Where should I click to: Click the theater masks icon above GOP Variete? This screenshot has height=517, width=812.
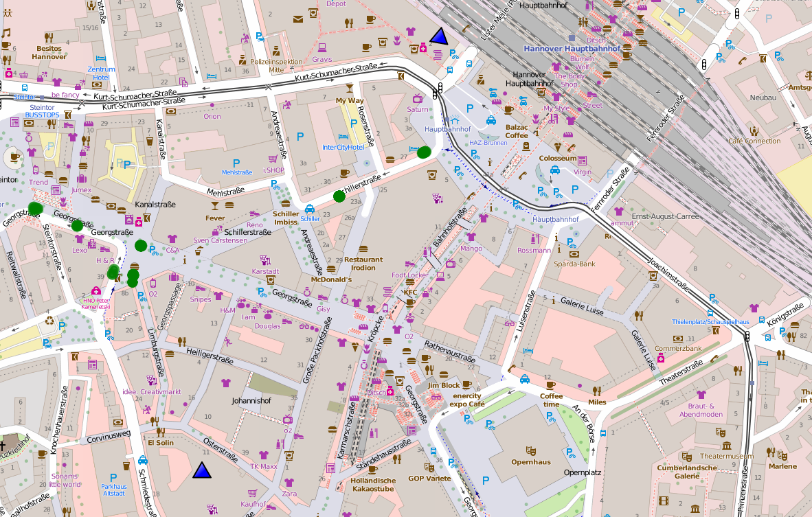(x=429, y=468)
